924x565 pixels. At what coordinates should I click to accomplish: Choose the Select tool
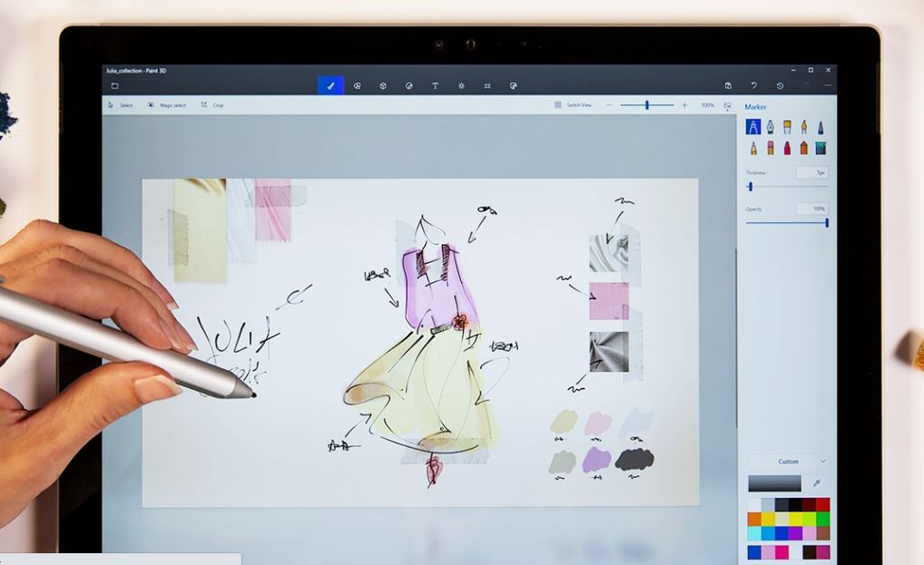coord(120,105)
